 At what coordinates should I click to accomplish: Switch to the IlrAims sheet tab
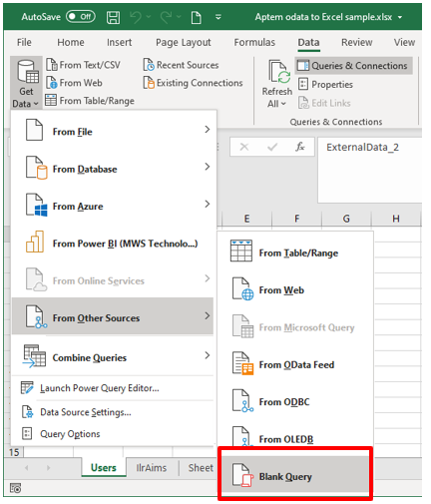[152, 467]
